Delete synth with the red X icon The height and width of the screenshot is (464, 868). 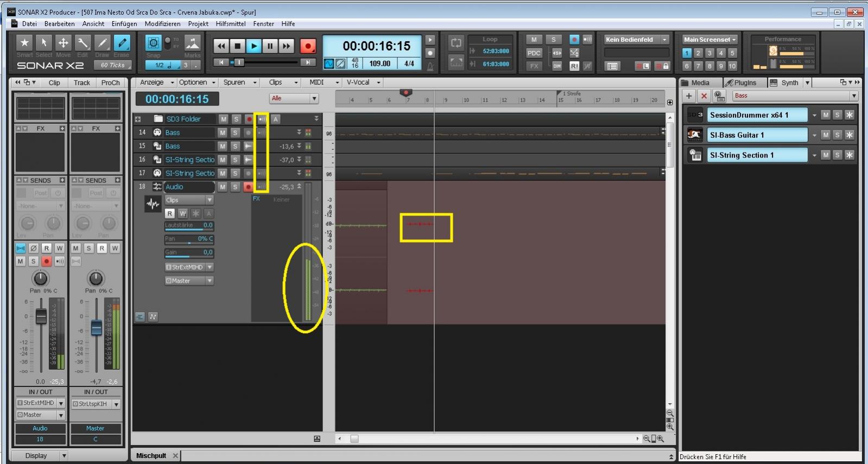(704, 96)
